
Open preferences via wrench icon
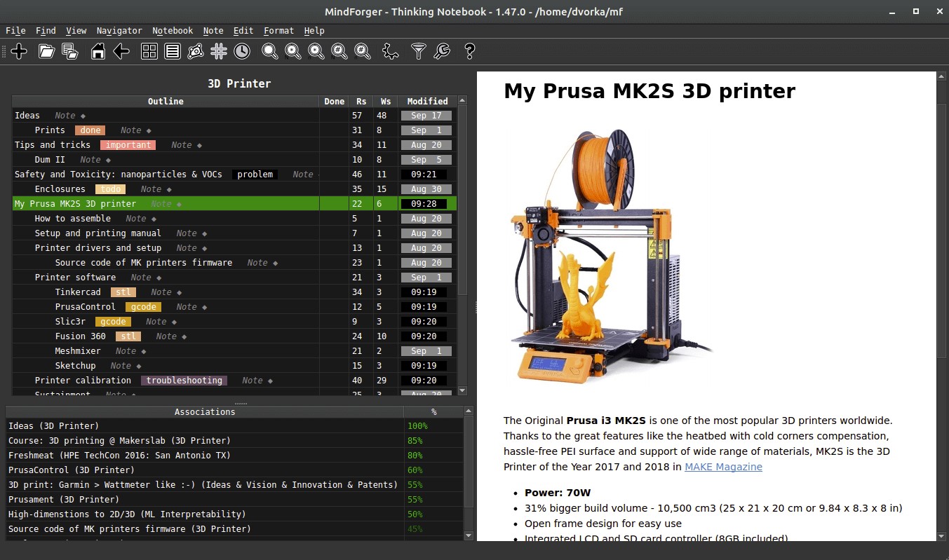coord(442,51)
